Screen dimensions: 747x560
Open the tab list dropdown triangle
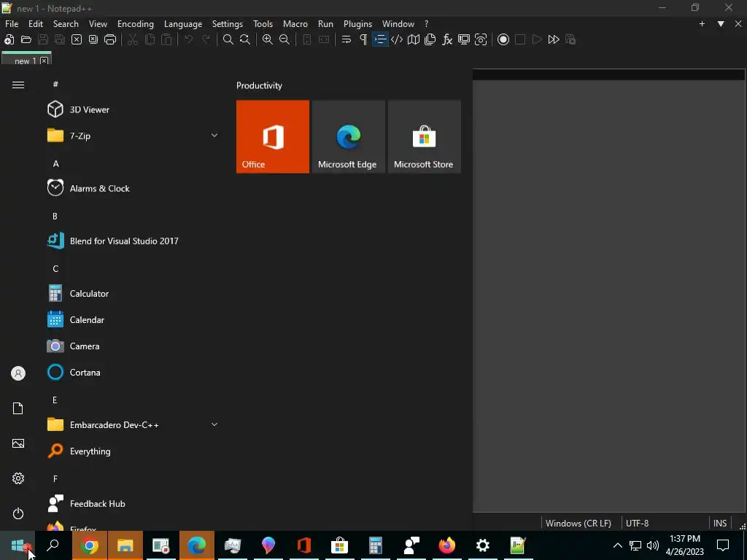coord(721,24)
